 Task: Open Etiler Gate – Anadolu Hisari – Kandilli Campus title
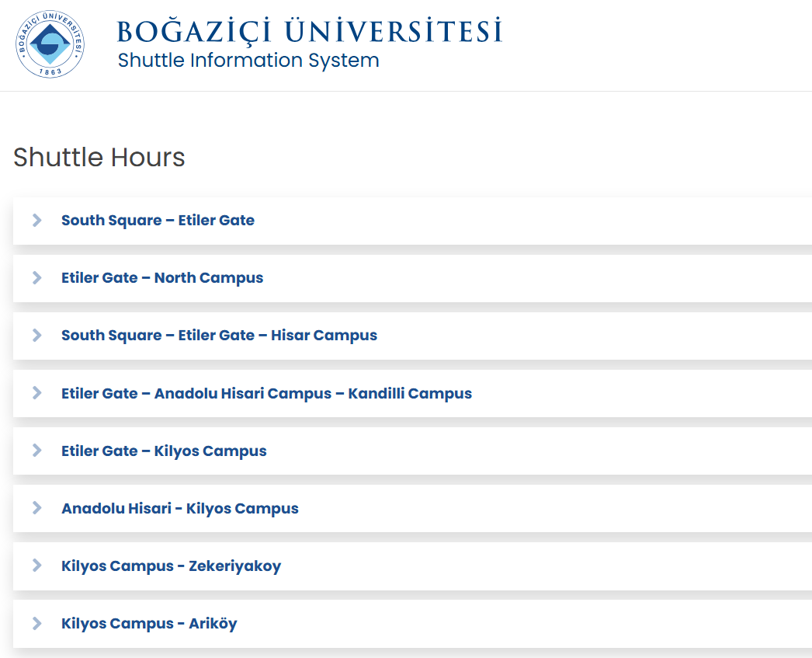(266, 393)
